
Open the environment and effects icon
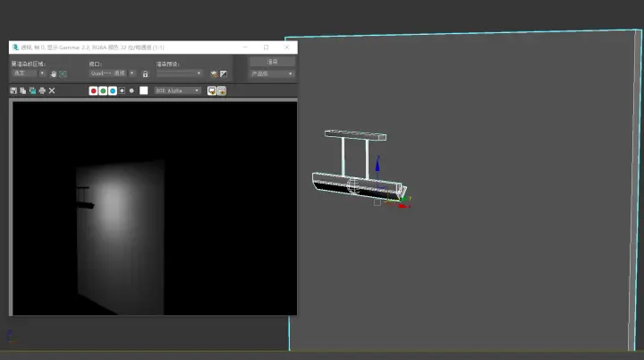[224, 73]
